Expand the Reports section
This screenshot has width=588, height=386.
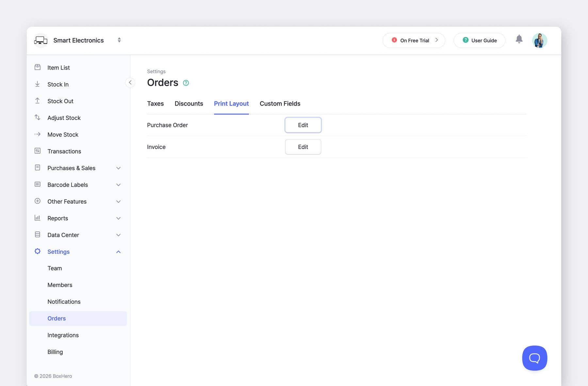(118, 218)
